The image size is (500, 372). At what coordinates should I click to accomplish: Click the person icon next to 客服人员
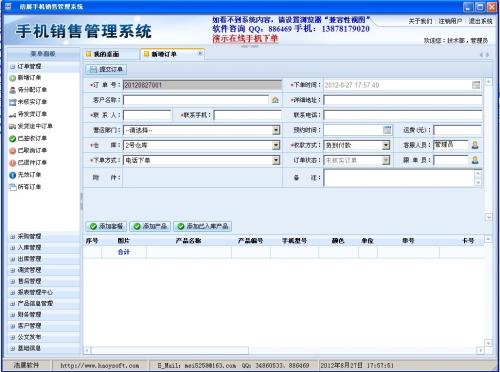(x=475, y=145)
